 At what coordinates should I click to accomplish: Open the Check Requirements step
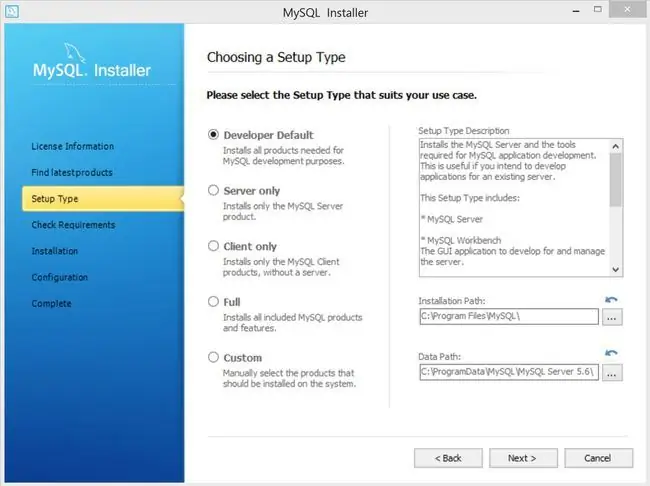(x=73, y=225)
